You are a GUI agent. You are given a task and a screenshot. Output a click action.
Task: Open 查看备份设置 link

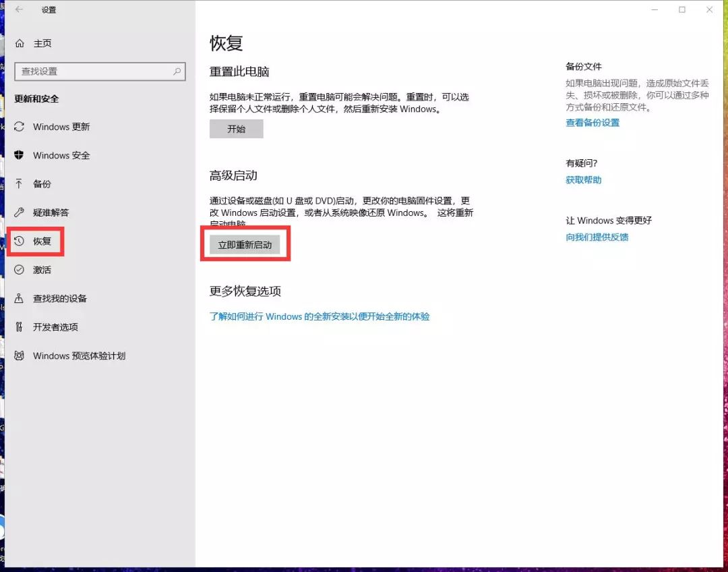pos(593,123)
